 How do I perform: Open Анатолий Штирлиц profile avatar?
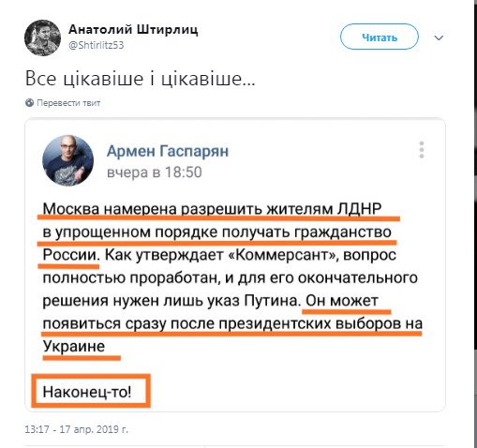click(x=42, y=37)
